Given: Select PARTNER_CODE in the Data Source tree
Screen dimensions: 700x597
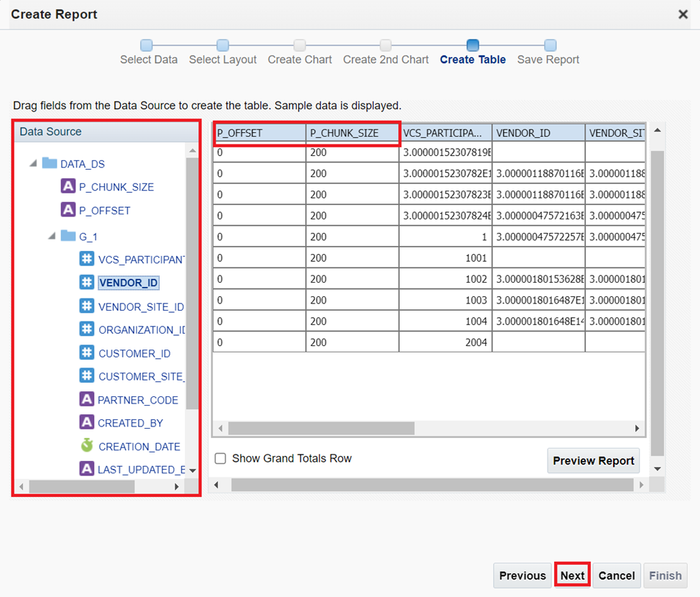Looking at the screenshot, I should [138, 400].
